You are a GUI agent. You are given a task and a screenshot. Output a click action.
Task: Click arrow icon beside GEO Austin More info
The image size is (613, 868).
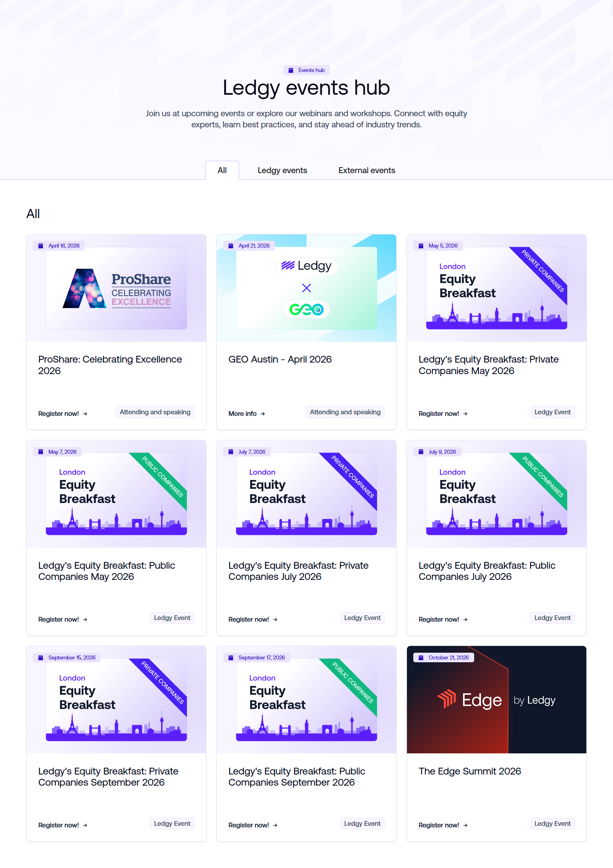point(263,414)
